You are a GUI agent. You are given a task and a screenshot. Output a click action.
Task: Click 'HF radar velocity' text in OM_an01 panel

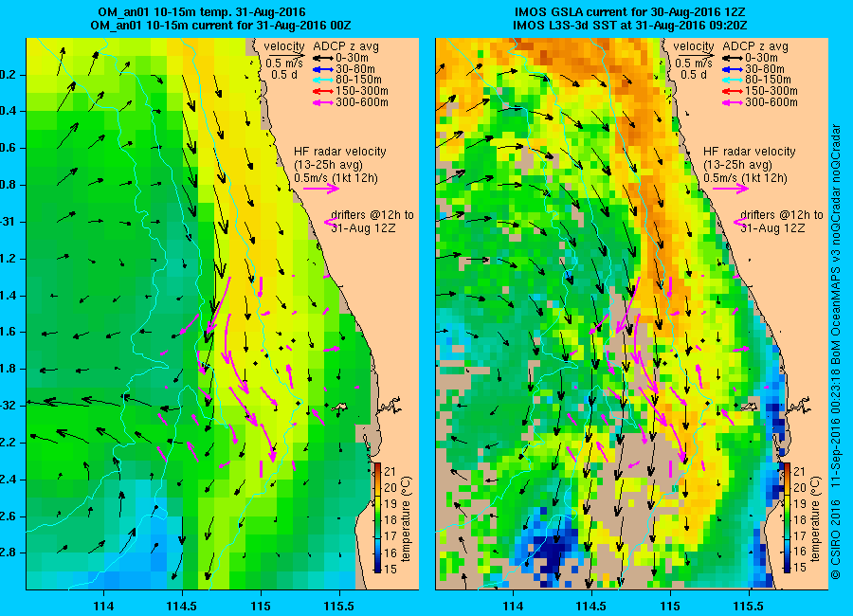coord(340,152)
